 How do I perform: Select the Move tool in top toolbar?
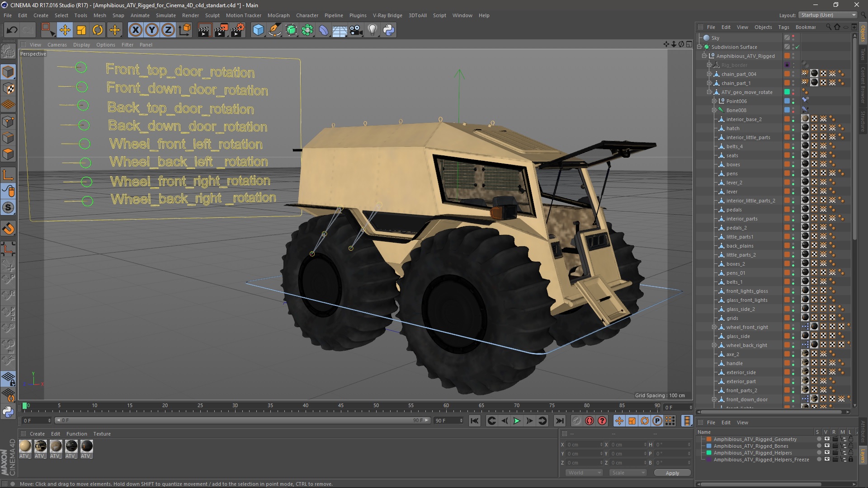tap(65, 30)
